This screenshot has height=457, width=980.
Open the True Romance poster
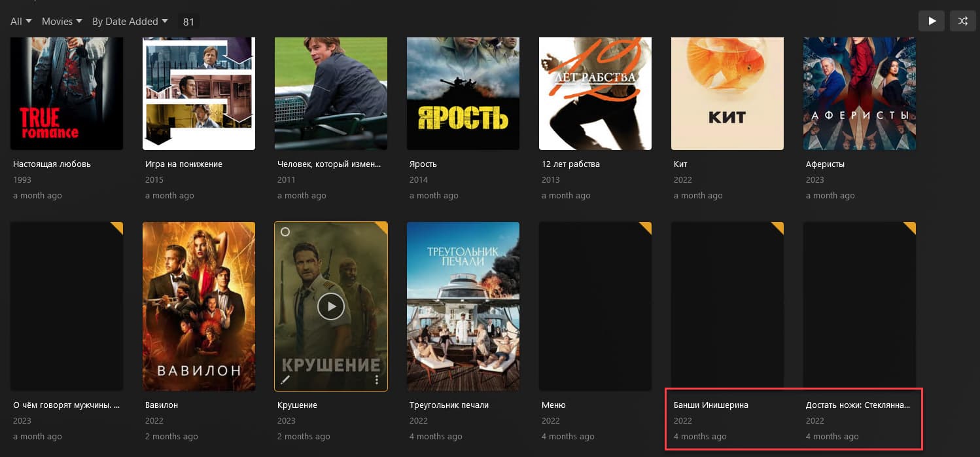(x=67, y=94)
